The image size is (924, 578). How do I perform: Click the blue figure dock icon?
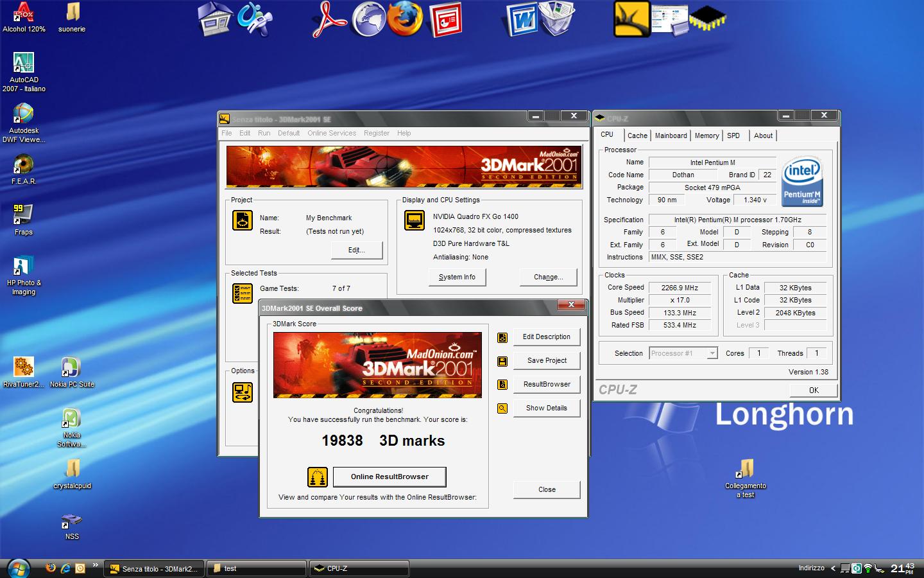click(x=254, y=19)
